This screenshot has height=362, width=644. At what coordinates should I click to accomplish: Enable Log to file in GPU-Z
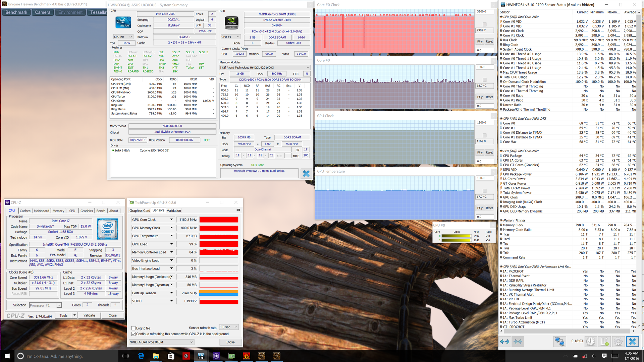pos(133,328)
